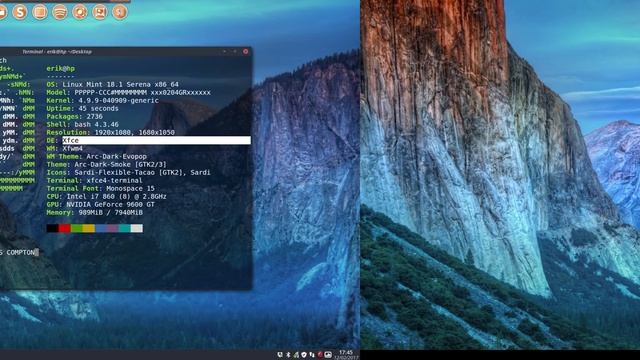Click the "Linux Mint 18.1 Serena x86_64" text
Screen dimensions: 640x360
click(120, 84)
